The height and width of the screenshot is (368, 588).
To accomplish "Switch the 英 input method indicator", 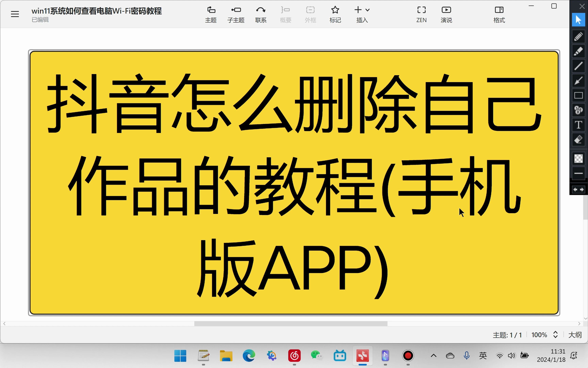I will click(483, 356).
